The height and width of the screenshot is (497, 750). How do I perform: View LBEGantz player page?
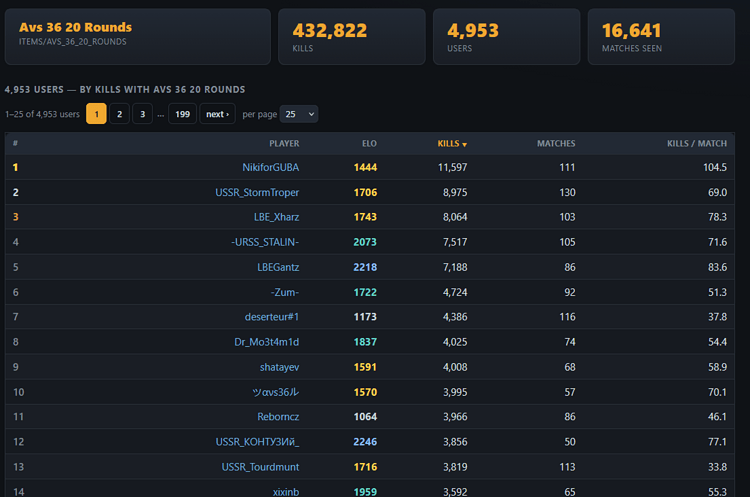pos(278,267)
